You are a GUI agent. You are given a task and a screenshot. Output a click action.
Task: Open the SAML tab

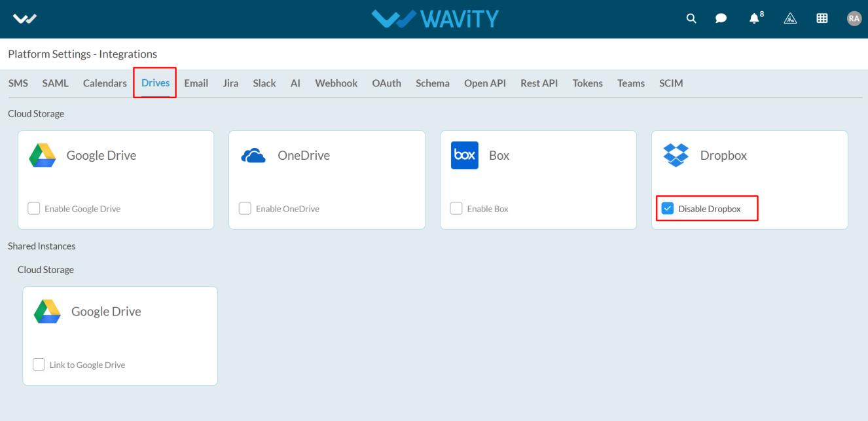pos(56,83)
